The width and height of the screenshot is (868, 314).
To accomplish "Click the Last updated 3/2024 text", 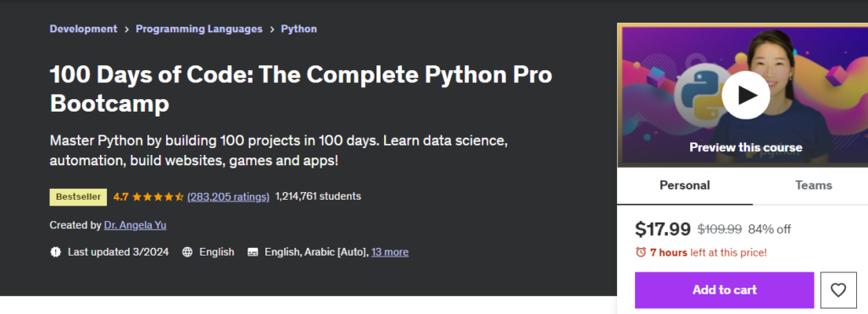I will pos(118,252).
